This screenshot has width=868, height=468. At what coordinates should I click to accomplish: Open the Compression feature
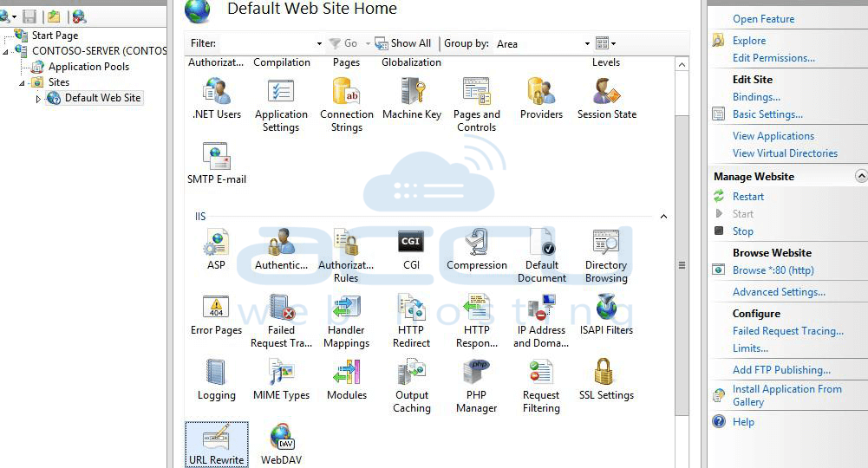[477, 249]
